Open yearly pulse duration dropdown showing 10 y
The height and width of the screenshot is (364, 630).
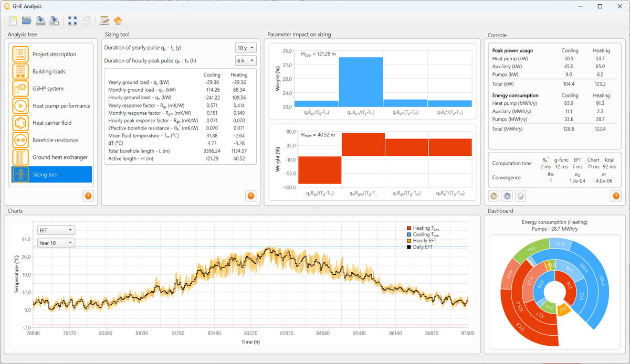[246, 48]
